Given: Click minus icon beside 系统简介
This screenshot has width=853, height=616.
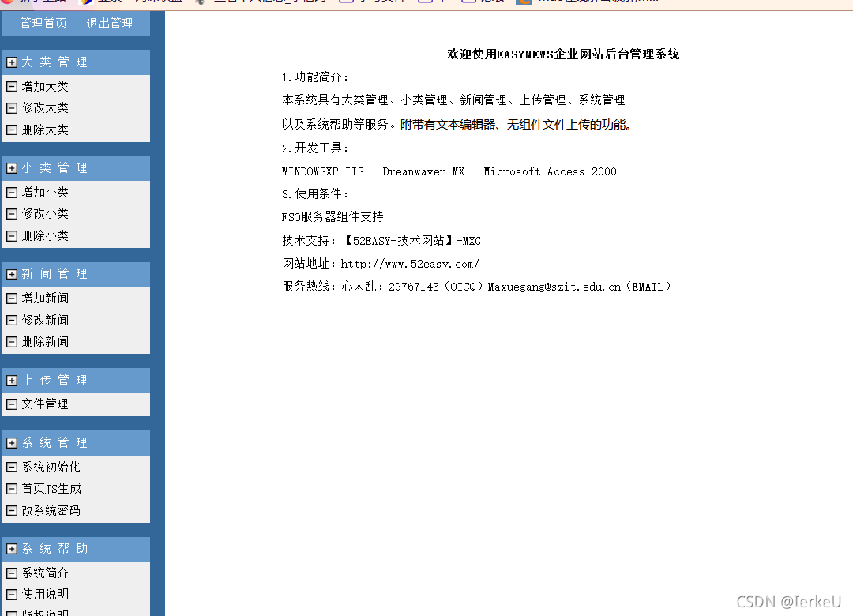Looking at the screenshot, I should (11, 573).
